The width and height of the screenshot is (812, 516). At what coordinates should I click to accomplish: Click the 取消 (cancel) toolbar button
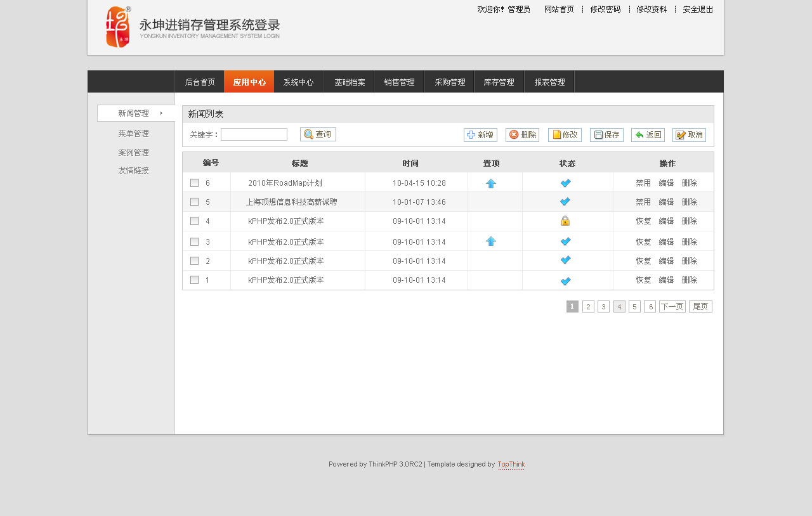pyautogui.click(x=689, y=135)
